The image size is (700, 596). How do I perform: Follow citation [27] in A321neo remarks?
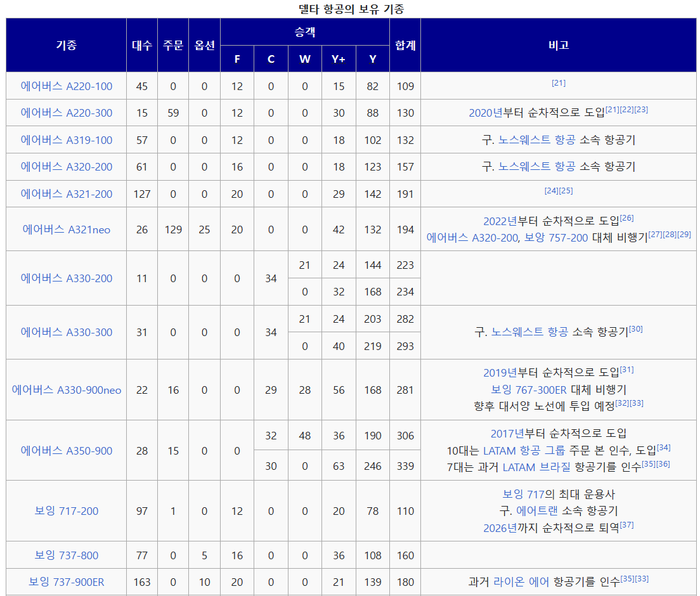point(656,235)
